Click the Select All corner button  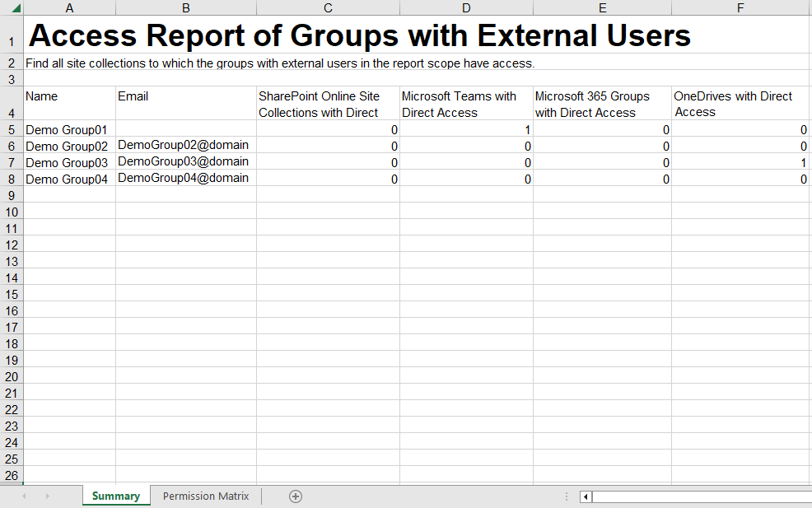click(12, 7)
